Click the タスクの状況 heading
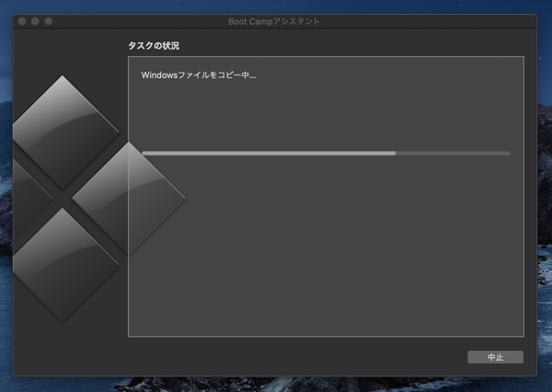The height and width of the screenshot is (392, 552). coord(154,46)
